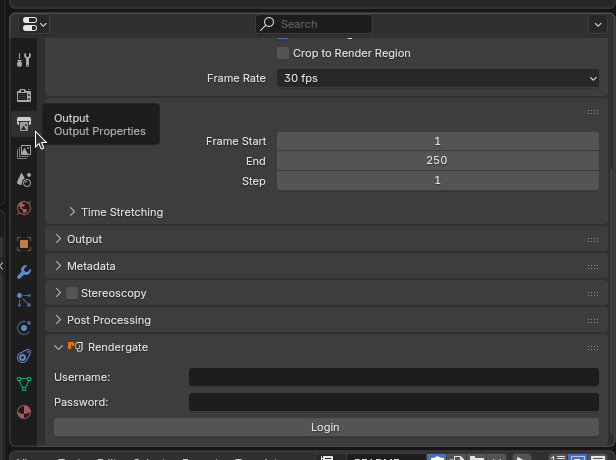Click the Frame Start value field
Viewport: 616px width, 460px height.
click(x=438, y=141)
